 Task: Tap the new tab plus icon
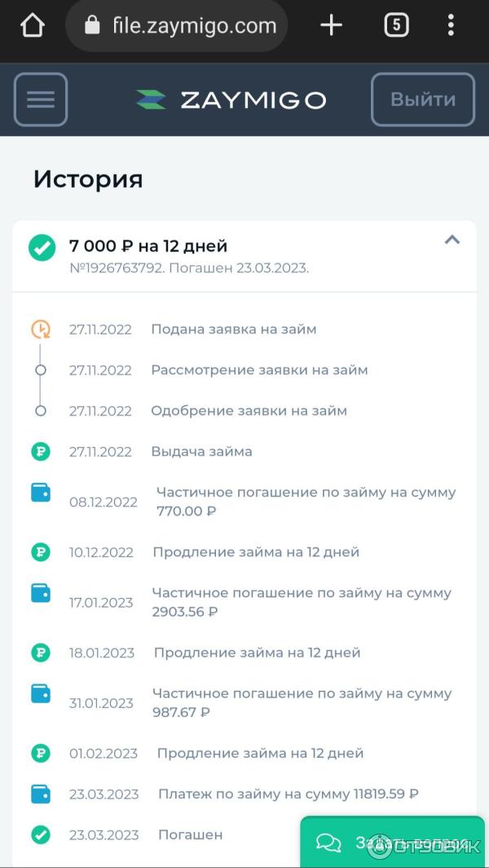[331, 26]
